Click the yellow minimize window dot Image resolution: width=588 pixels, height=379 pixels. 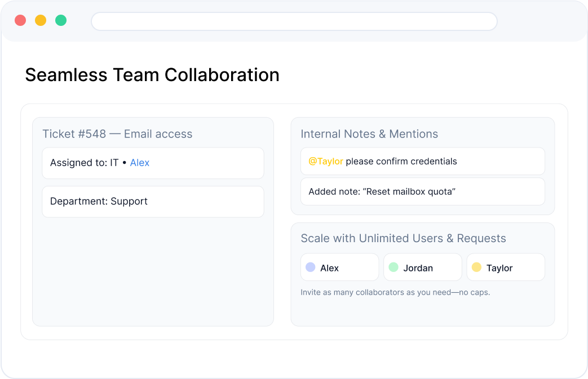pos(41,20)
